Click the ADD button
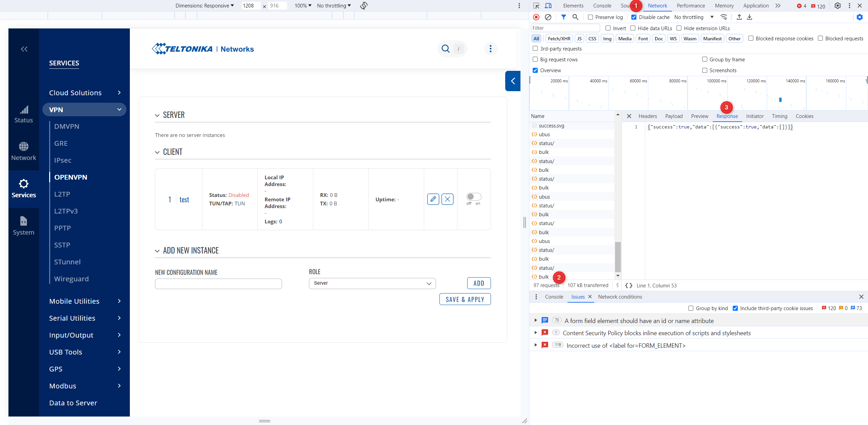Screen dimensions: 868x425 coord(479,283)
